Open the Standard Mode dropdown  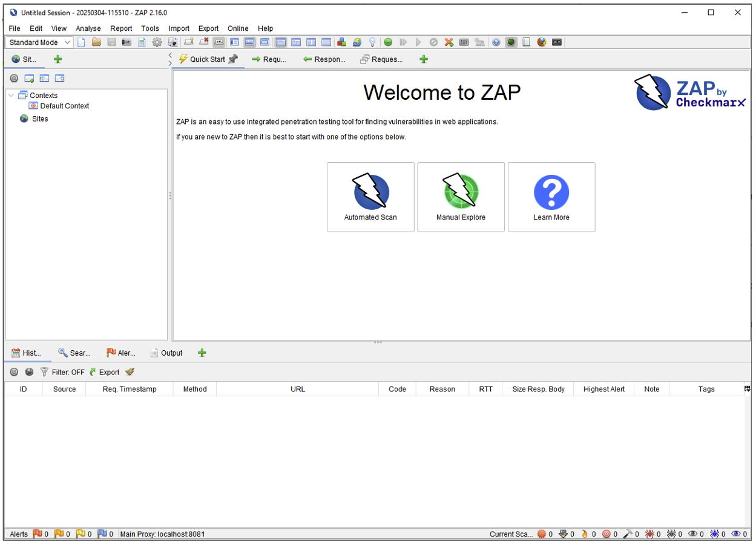(40, 42)
